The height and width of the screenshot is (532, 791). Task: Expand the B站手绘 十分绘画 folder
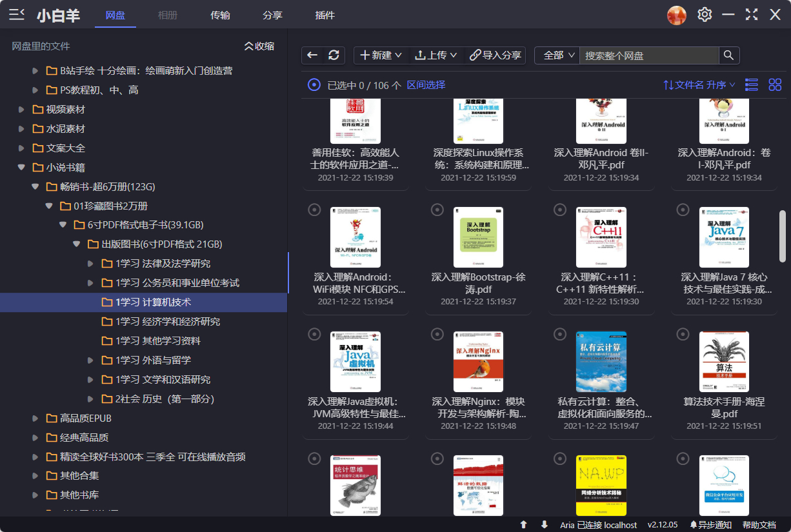pos(35,71)
